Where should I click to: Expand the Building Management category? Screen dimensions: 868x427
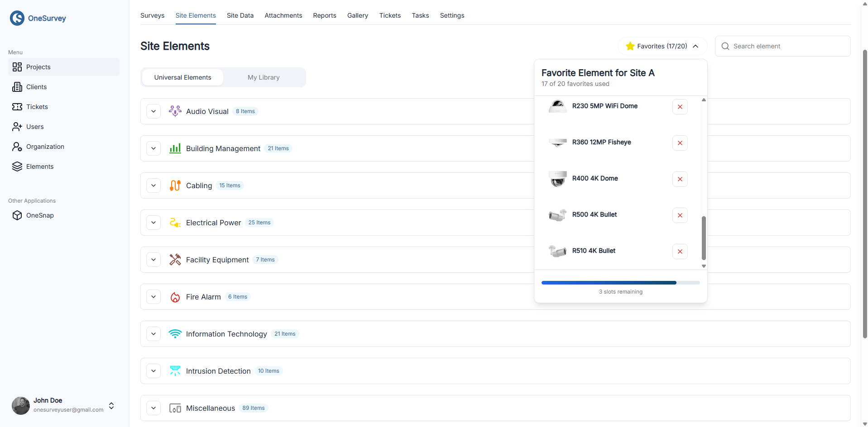coord(153,148)
